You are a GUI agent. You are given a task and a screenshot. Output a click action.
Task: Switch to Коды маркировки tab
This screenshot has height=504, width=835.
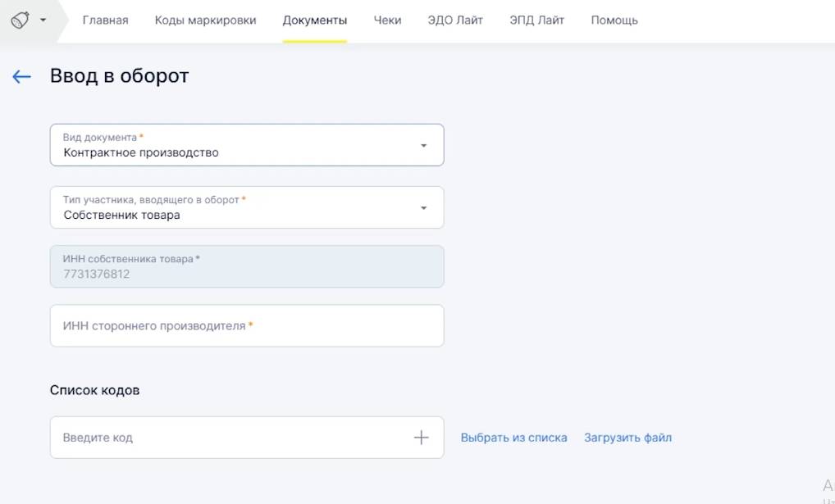206,20
